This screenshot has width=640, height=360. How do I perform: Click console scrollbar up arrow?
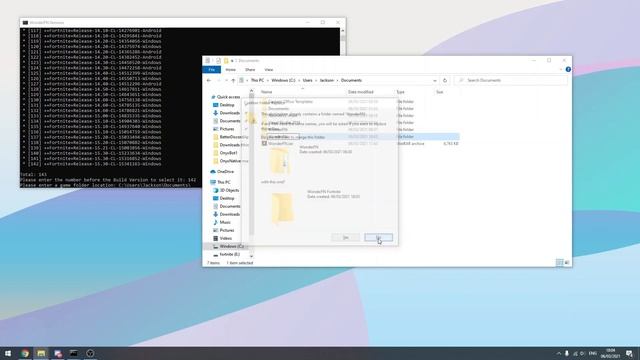click(342, 31)
